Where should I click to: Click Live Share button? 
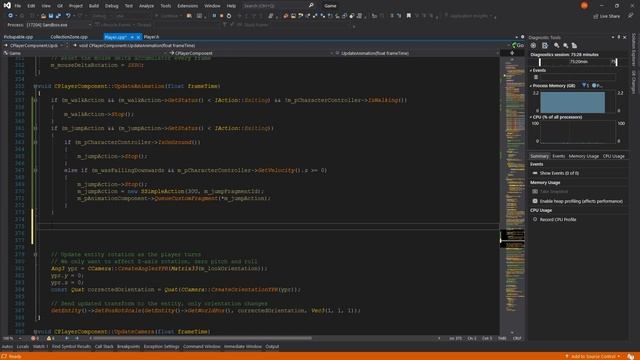(607, 16)
